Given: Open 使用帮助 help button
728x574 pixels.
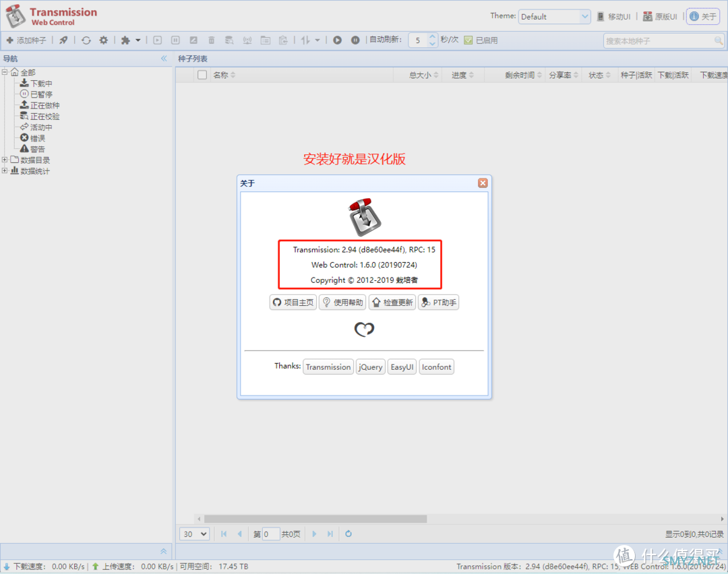Looking at the screenshot, I should pos(342,302).
